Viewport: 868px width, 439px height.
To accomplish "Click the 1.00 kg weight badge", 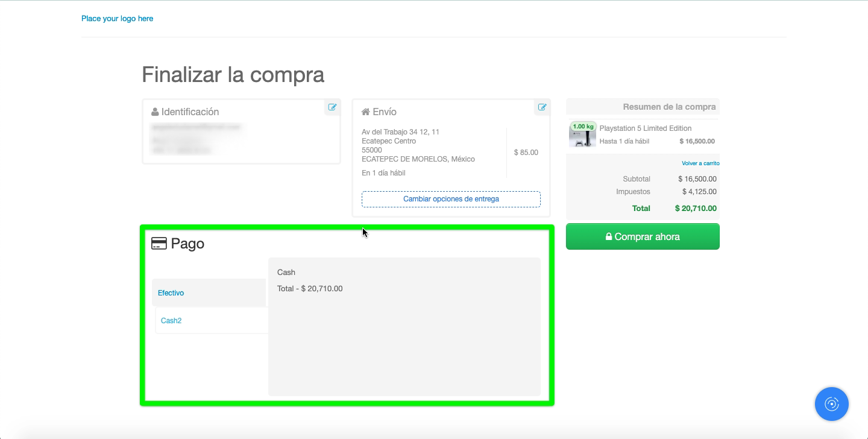I will (583, 127).
